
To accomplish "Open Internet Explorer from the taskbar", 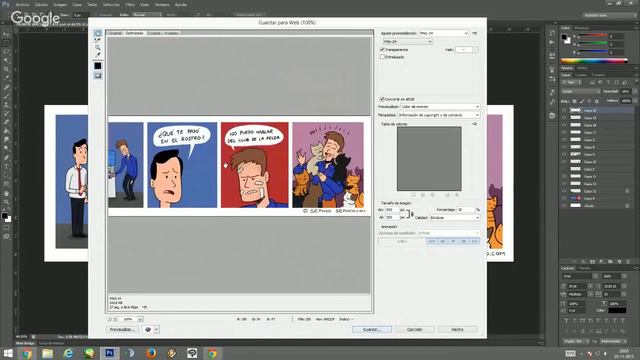I will click(x=68, y=353).
